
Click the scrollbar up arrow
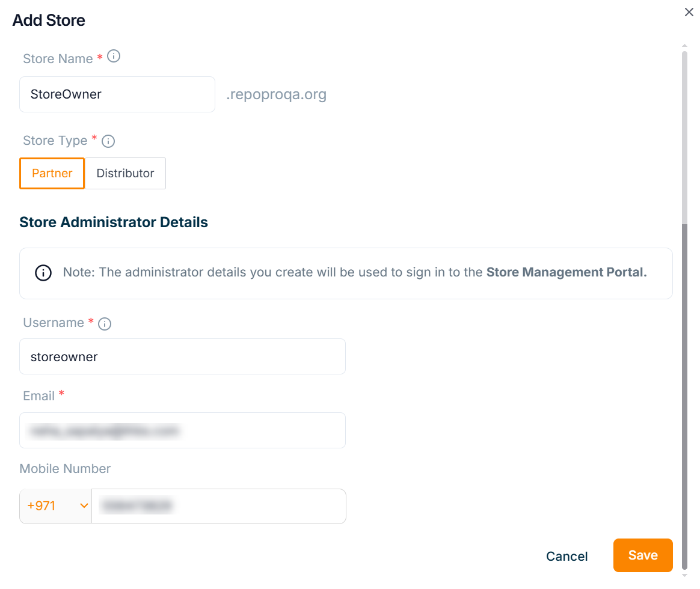[x=684, y=46]
